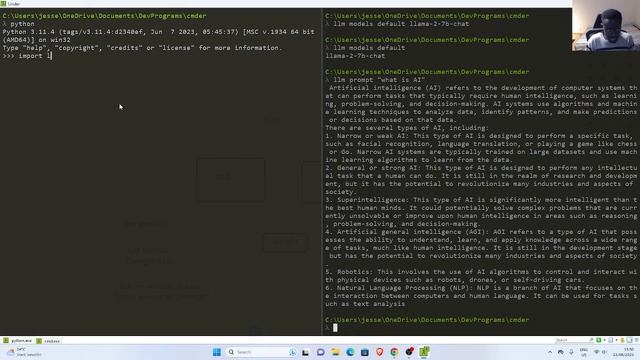Open the active consoles list icon
The image size is (640, 360).
[x=611, y=340]
